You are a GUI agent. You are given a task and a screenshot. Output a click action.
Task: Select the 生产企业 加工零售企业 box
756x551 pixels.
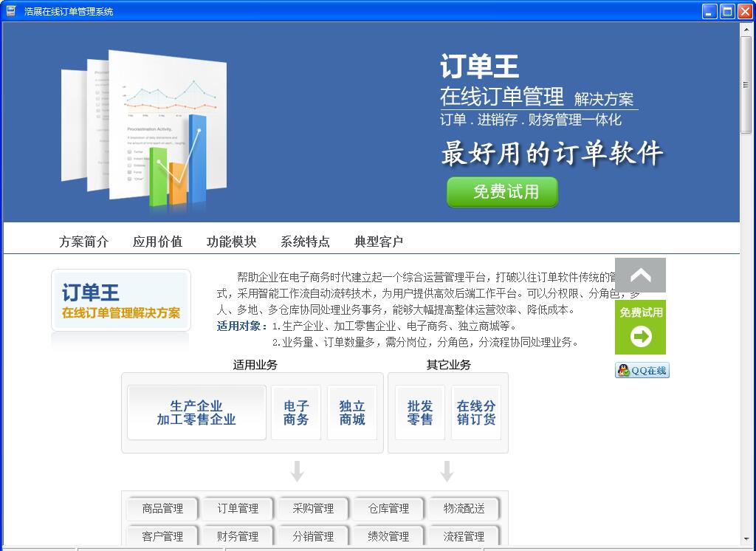pos(196,413)
